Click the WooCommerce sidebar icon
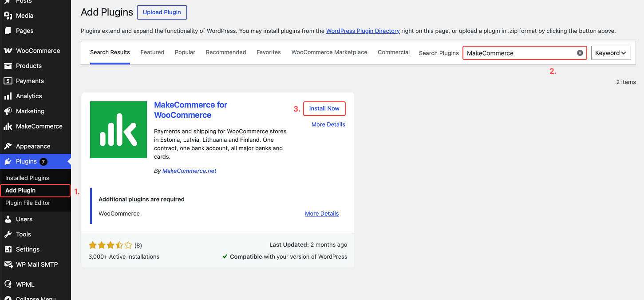The image size is (644, 300). click(x=8, y=51)
